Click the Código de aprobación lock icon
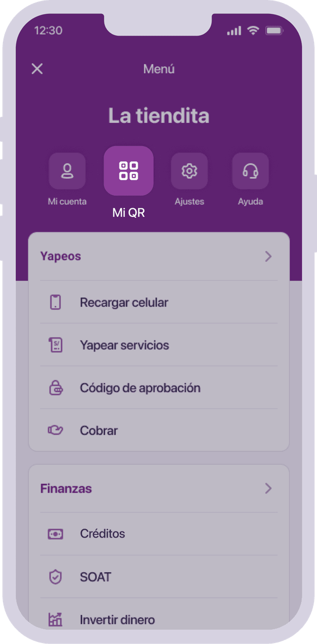This screenshot has height=644, width=317. tap(56, 388)
